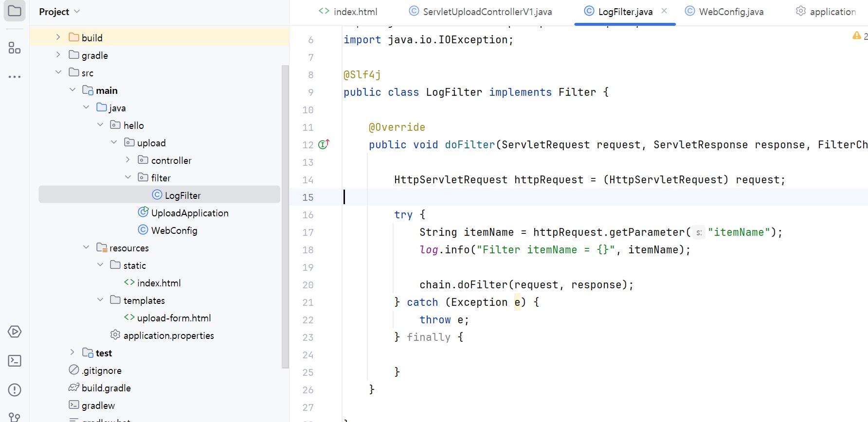Screen dimensions: 868x422
Task: Expand the test folder
Action: [72, 352]
